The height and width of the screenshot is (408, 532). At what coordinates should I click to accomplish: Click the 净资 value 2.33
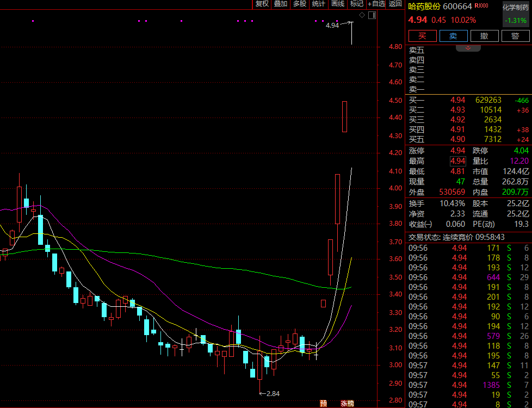[x=457, y=214]
